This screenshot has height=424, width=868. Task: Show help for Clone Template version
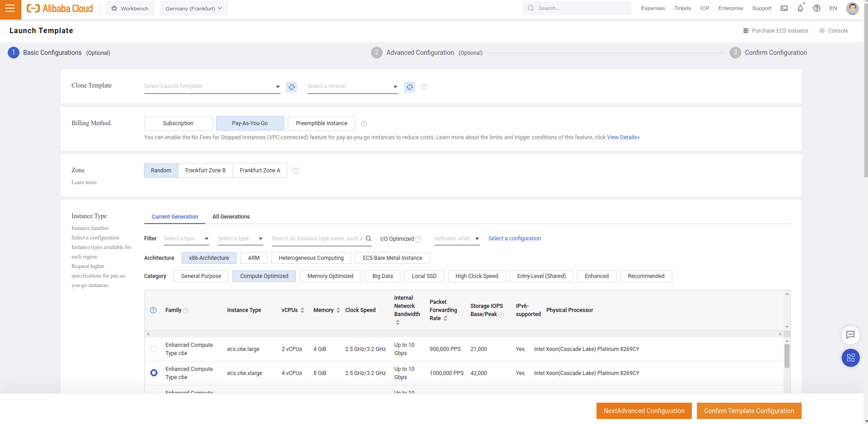[x=424, y=87]
